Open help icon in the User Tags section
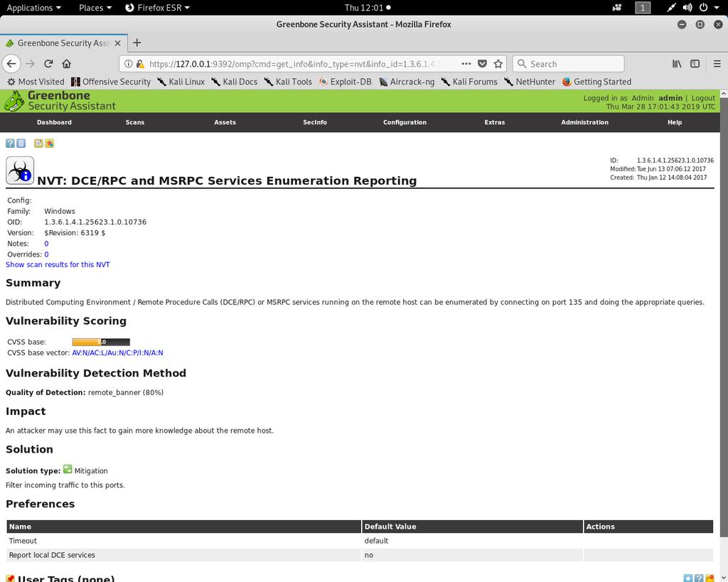 click(699, 578)
